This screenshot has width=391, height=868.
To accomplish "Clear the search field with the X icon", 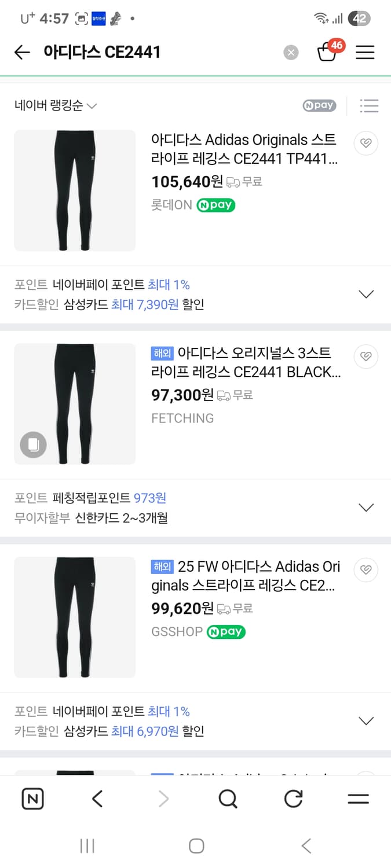I will tap(291, 52).
